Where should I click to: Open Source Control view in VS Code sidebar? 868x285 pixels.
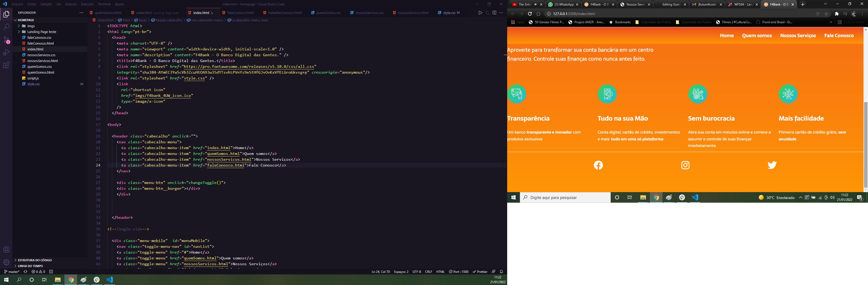click(6, 39)
